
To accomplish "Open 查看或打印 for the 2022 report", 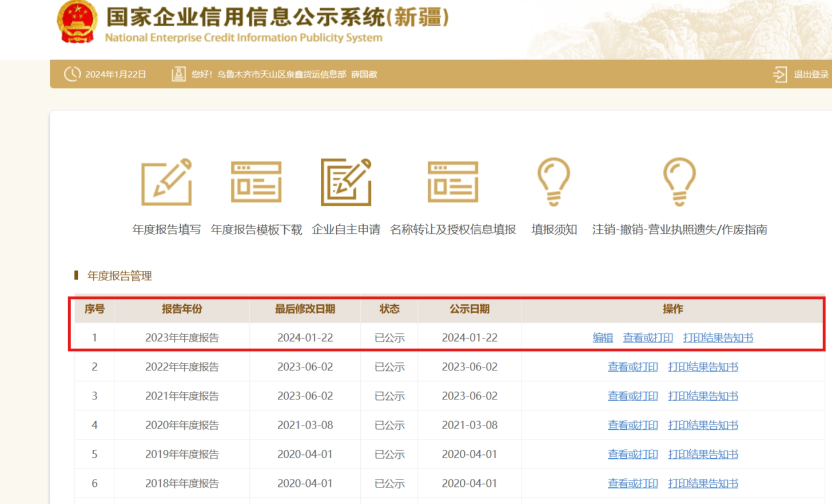I will point(633,367).
